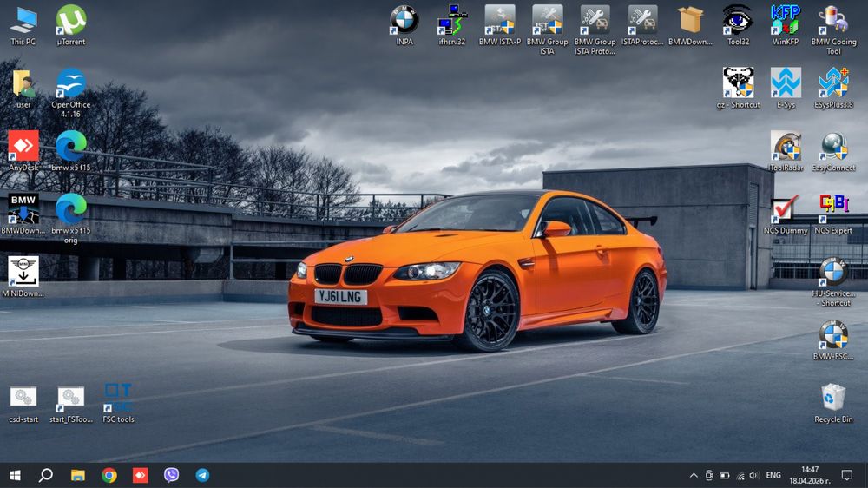
Task: Open the notification center icon
Action: [846, 475]
